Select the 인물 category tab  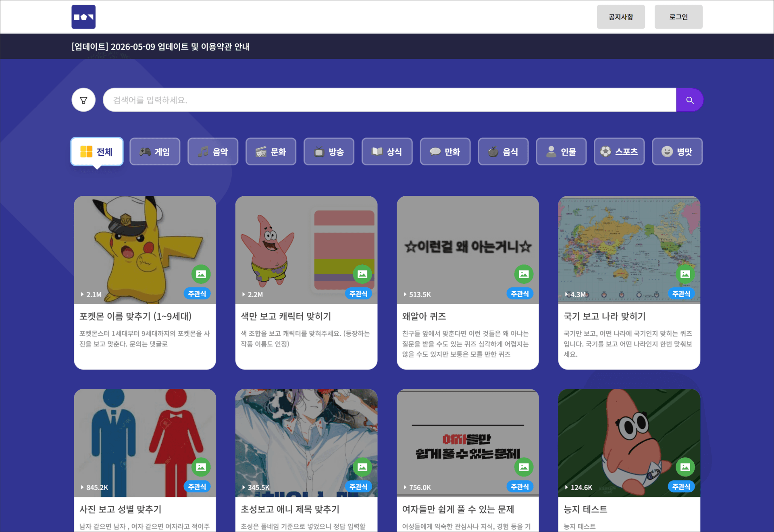click(561, 152)
